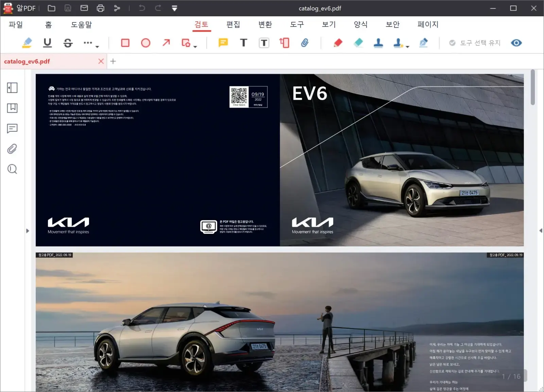Image resolution: width=544 pixels, height=392 pixels.
Task: Click the 알PDF application logo
Action: (8, 8)
